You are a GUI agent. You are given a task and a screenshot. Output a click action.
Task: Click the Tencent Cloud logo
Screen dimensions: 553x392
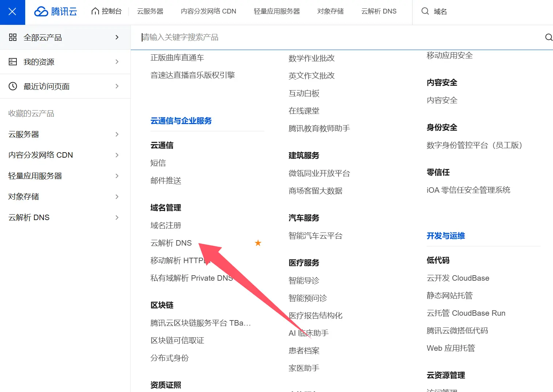[x=56, y=12]
